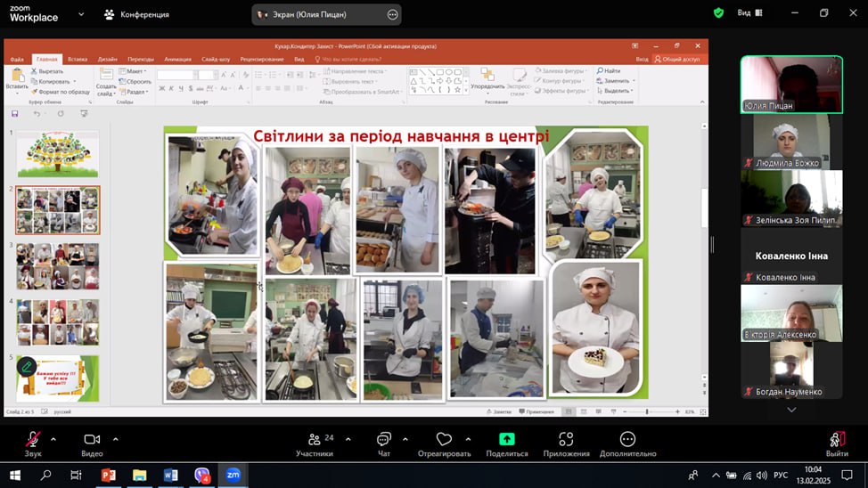Expand video options arrow next to camera
Screen dimensions: 868x488
click(115, 439)
